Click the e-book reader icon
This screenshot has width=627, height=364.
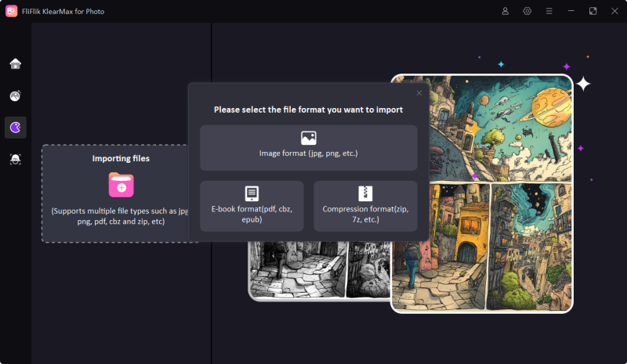pos(252,194)
